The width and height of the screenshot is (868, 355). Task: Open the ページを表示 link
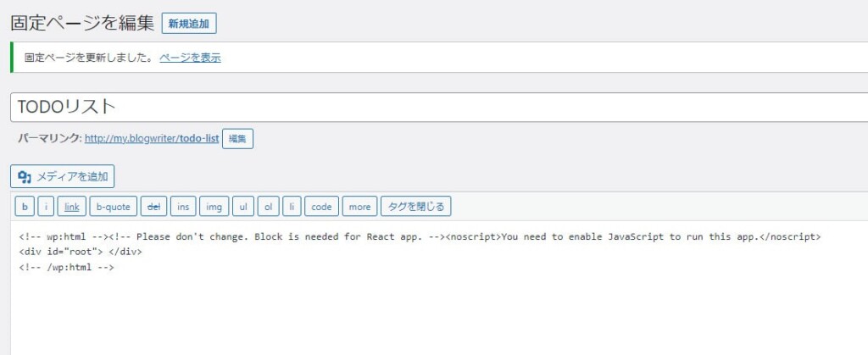coord(190,58)
